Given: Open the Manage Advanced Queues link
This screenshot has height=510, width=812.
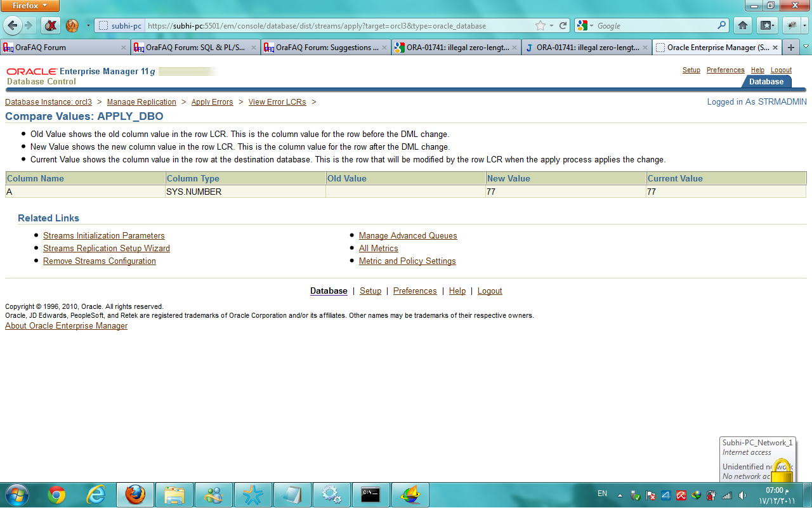Looking at the screenshot, I should (407, 236).
